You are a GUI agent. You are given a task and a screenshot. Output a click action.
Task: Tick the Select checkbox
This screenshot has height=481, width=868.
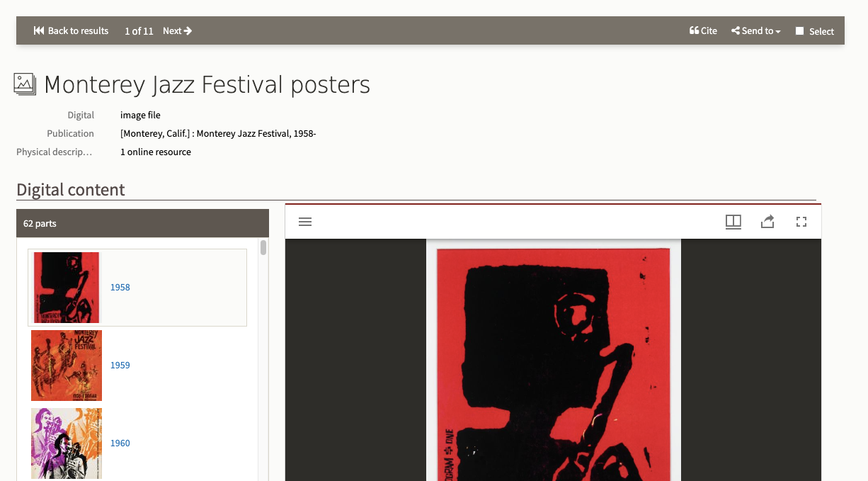coord(799,31)
